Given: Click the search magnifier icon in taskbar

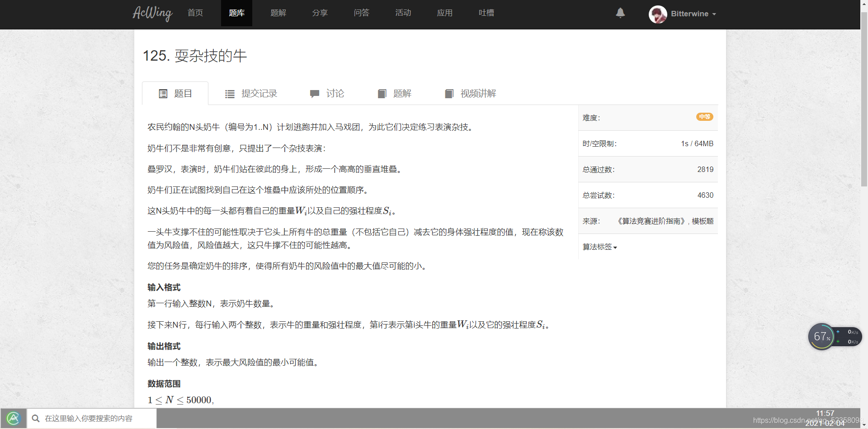Looking at the screenshot, I should click(36, 419).
